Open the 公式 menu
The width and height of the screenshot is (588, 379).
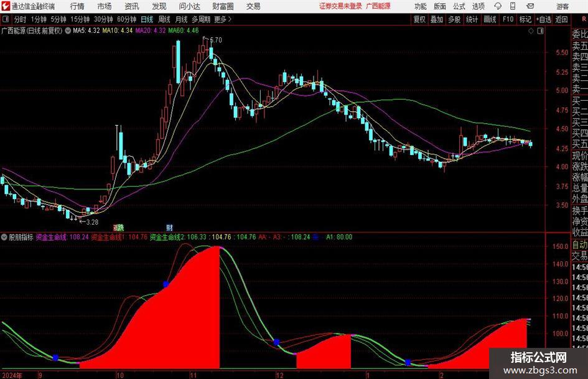459,6
